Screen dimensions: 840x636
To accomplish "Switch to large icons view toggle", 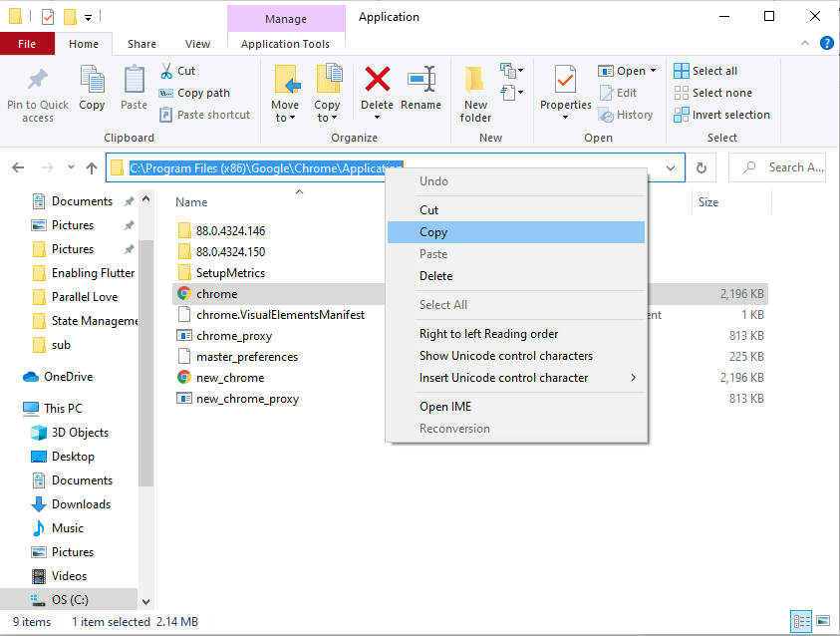I will coord(823,622).
